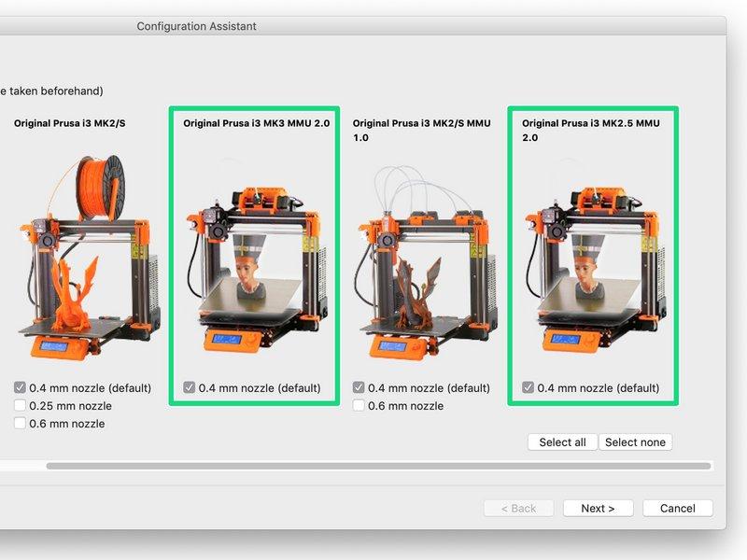Select the Prusa i3 MK2/S MMU 1.0 image
The image size is (747, 560).
[x=427, y=262]
